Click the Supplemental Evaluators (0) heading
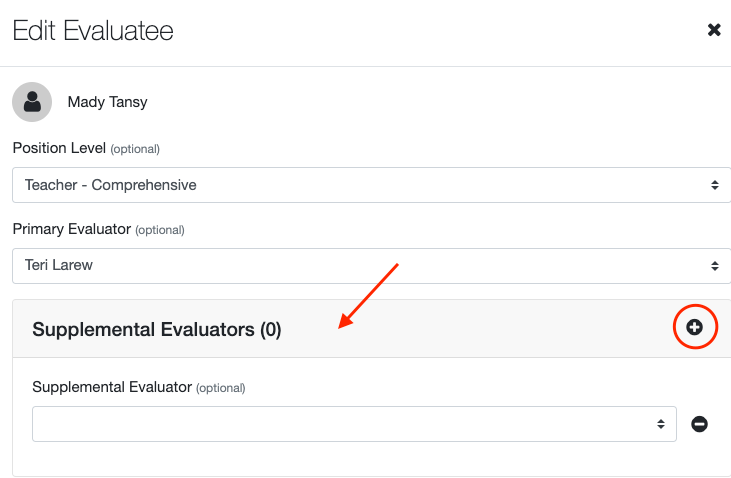This screenshot has width=731, height=478. [157, 329]
